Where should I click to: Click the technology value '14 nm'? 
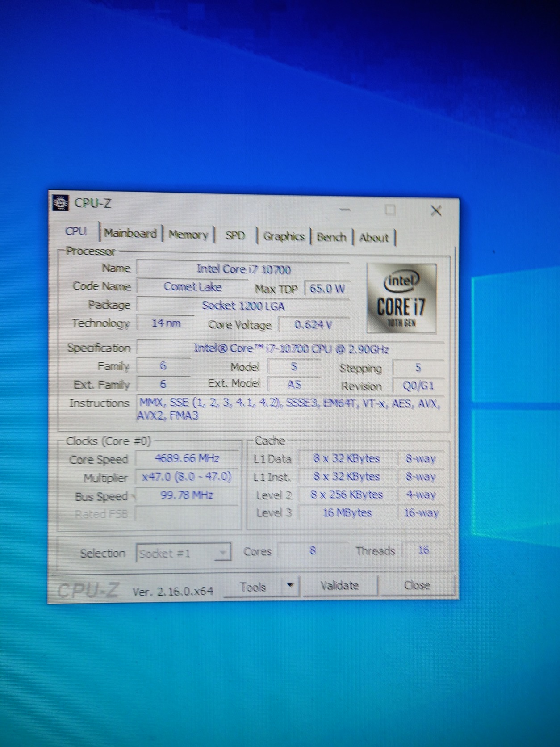tap(166, 323)
